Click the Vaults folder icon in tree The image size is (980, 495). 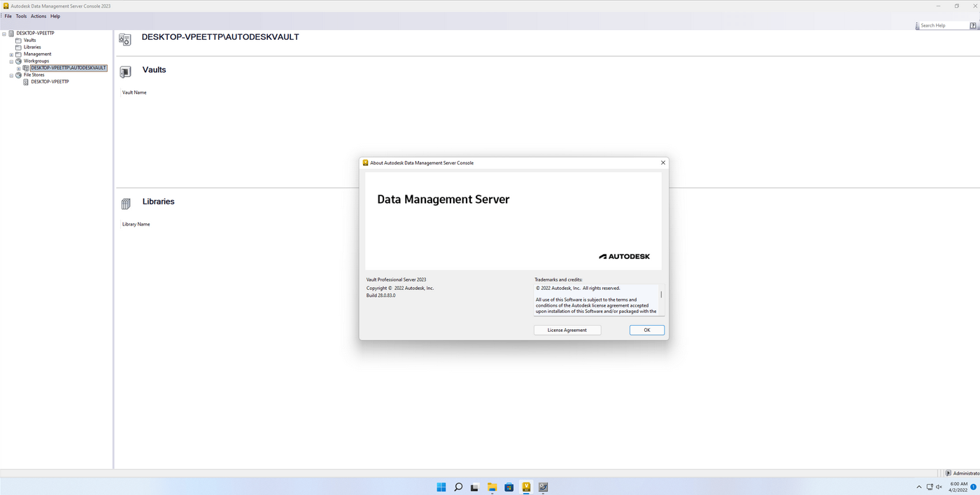coord(18,40)
